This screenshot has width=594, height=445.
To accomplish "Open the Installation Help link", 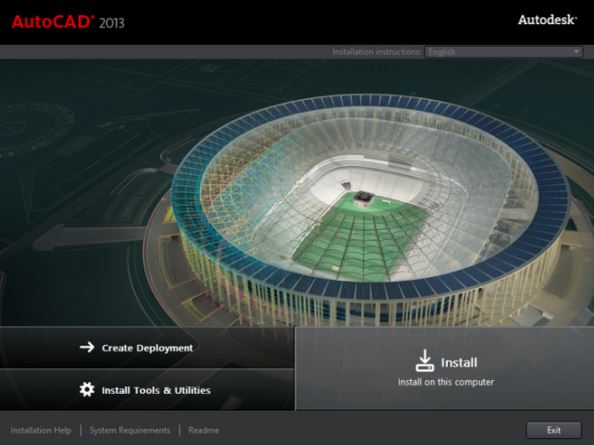I will [x=41, y=430].
